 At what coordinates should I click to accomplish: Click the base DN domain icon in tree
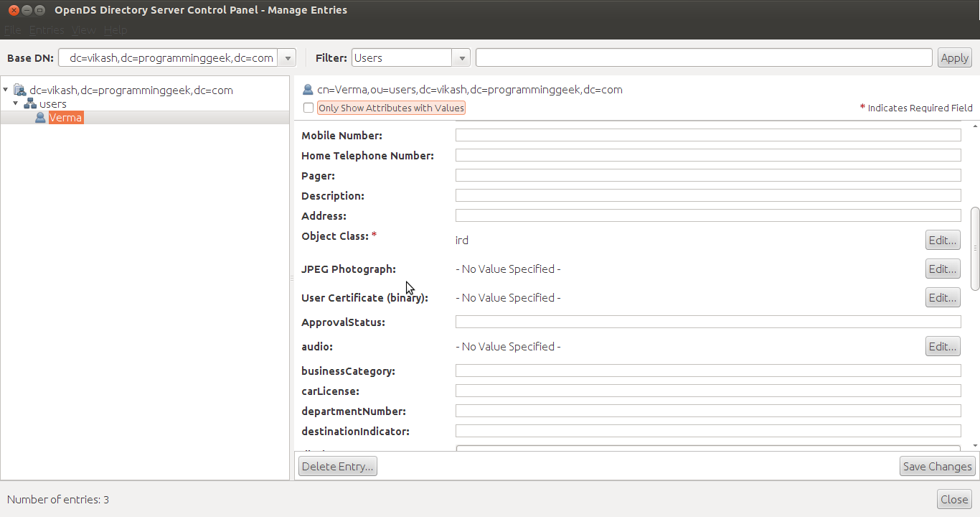click(20, 90)
